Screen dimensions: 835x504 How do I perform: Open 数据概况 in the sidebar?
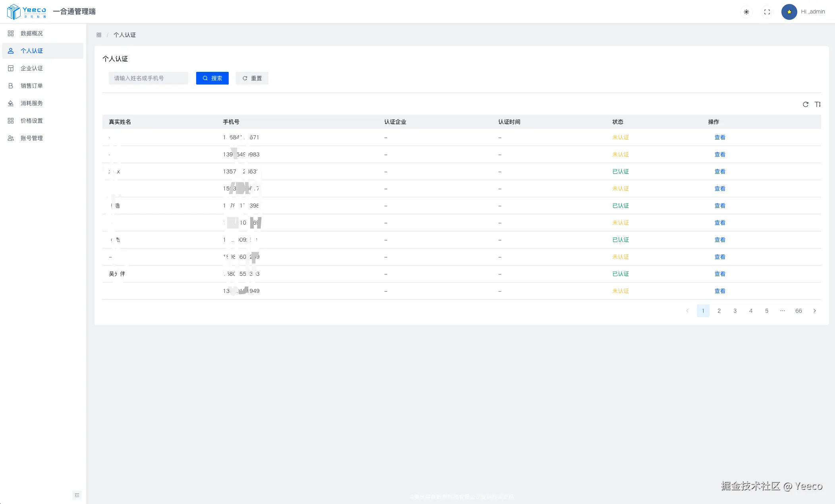(32, 33)
